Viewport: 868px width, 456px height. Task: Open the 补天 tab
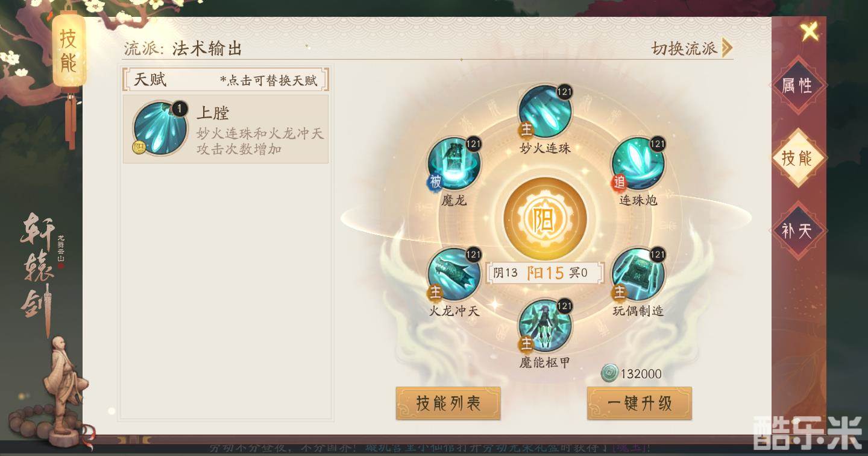tap(797, 230)
